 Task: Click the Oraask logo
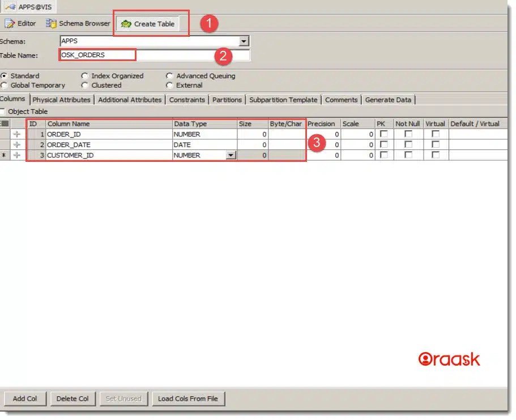click(449, 358)
